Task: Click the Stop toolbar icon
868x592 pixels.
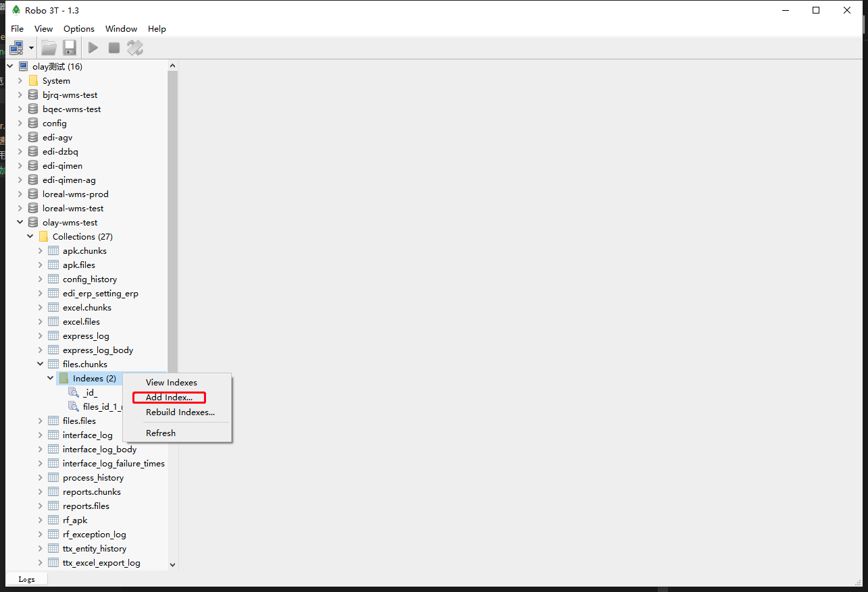Action: 114,48
